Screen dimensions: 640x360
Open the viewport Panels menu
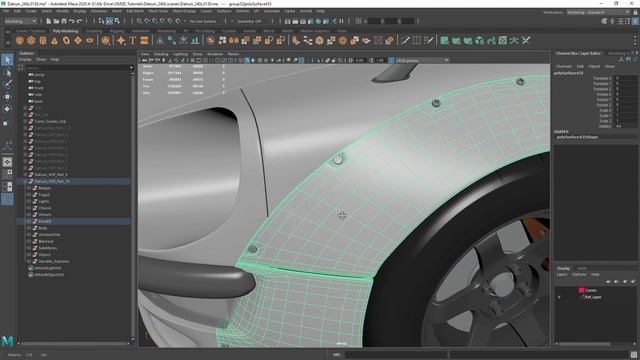coord(233,54)
